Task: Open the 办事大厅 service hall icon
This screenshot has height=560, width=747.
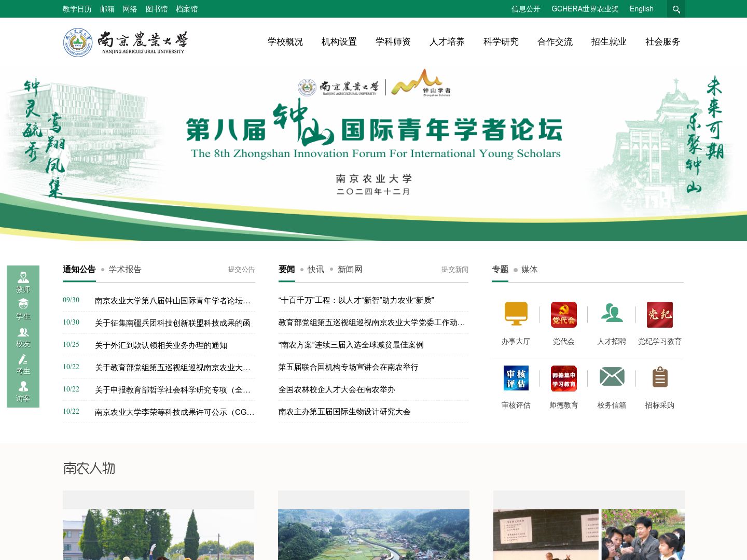Action: point(516,314)
